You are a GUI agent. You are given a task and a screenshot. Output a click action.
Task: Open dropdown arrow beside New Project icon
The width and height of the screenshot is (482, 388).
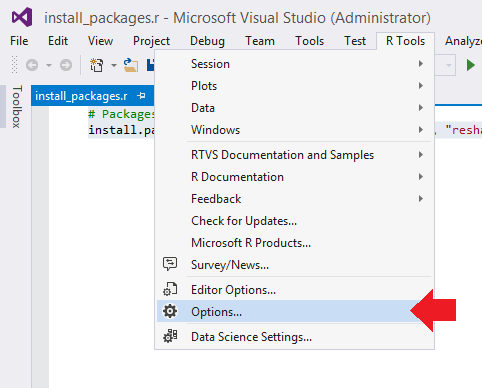[114, 65]
